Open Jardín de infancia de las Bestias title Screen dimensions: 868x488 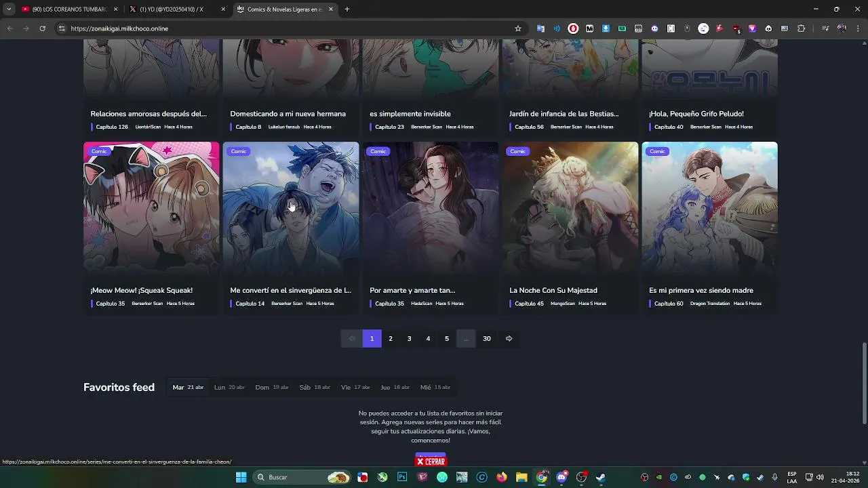(x=564, y=114)
